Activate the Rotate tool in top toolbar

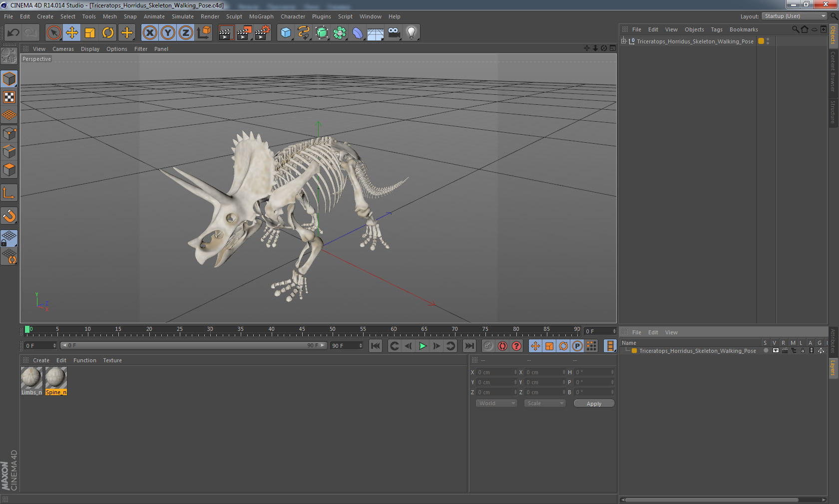click(x=108, y=33)
